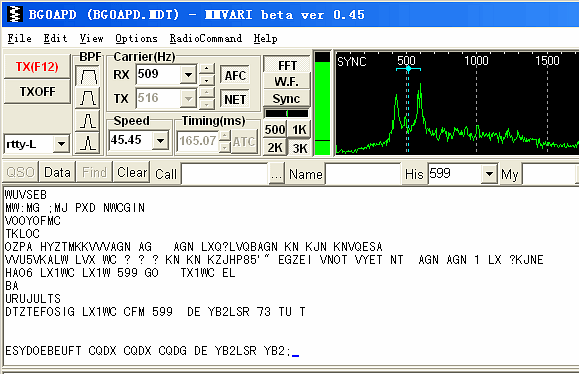
Task: Click the 1000 Hz spectrum label
Action: [476, 61]
